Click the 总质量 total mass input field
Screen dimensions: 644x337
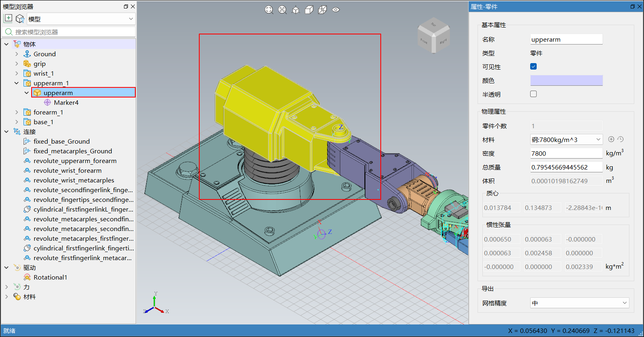coord(566,167)
